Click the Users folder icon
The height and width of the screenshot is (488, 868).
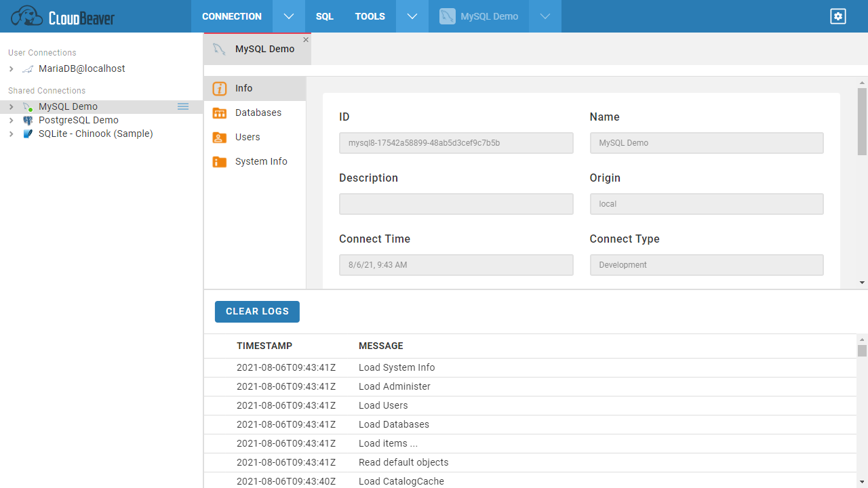(x=220, y=137)
